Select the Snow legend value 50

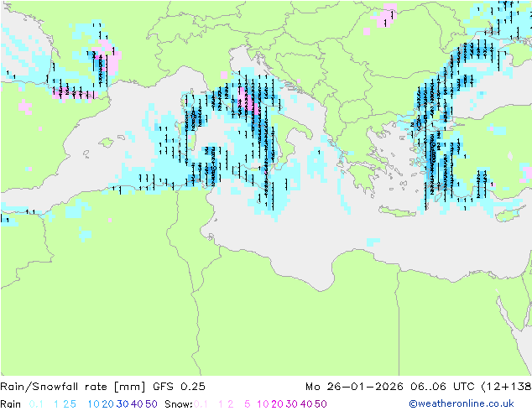pos(321,404)
